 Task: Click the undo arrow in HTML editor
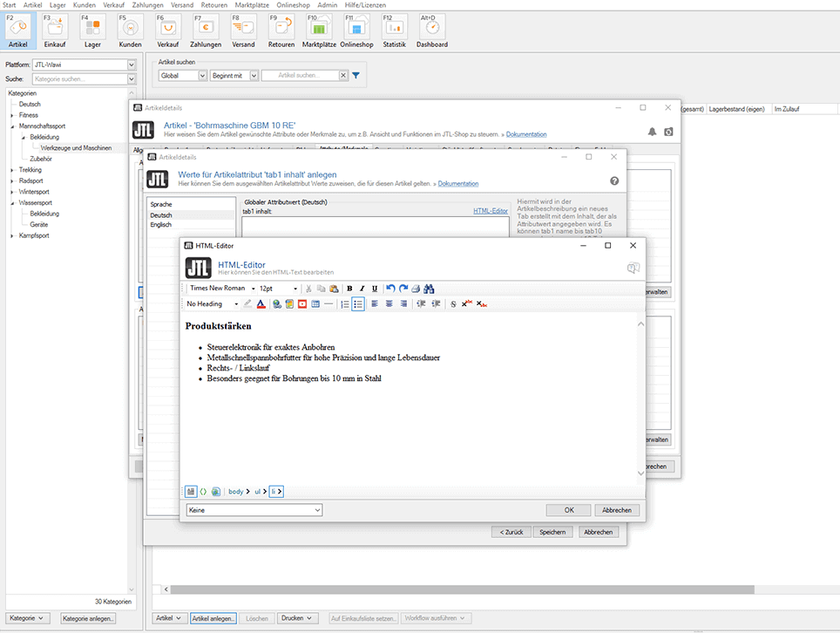pyautogui.click(x=390, y=289)
